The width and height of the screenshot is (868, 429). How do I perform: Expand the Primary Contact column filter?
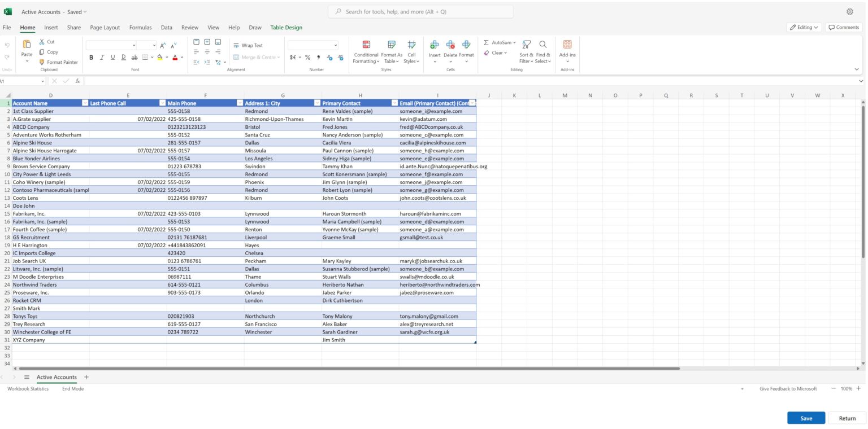pyautogui.click(x=395, y=103)
